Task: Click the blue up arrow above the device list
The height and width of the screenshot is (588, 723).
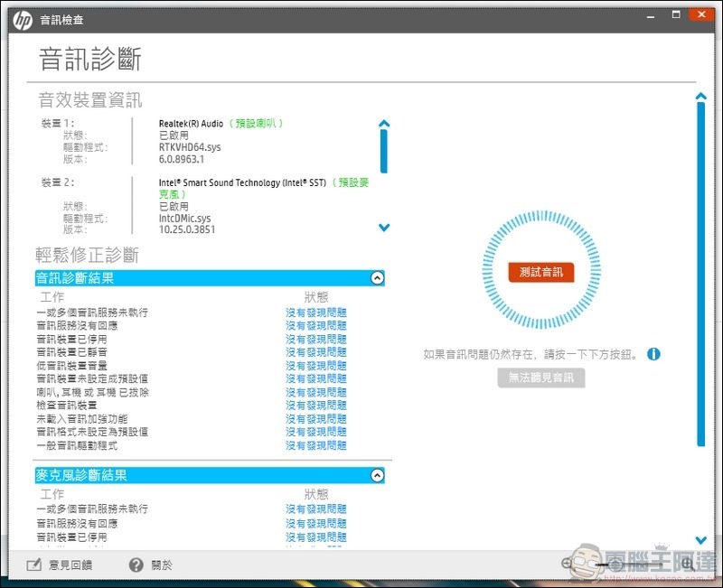Action: click(x=383, y=124)
